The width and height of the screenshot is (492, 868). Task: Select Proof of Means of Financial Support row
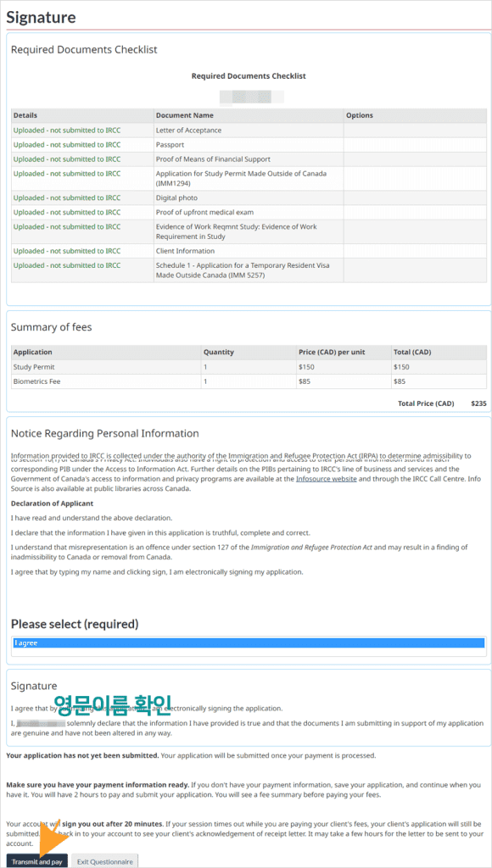pos(249,159)
